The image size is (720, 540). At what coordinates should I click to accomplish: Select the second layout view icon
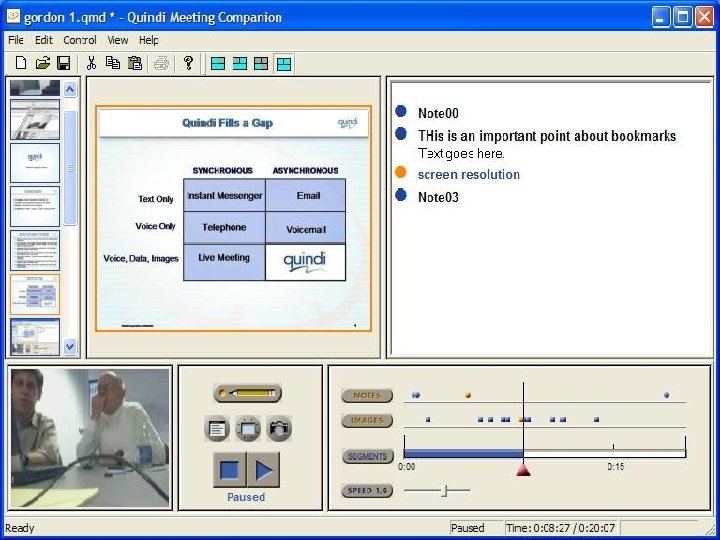point(240,63)
